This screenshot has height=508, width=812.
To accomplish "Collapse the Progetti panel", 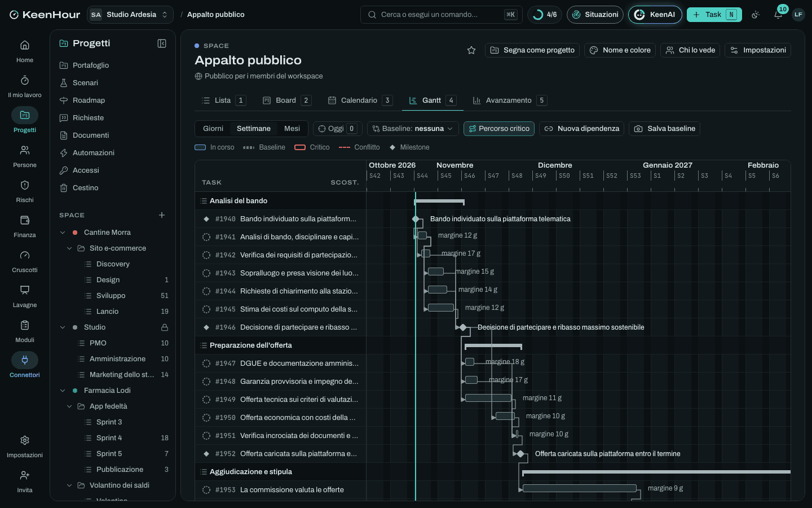I will coord(162,43).
